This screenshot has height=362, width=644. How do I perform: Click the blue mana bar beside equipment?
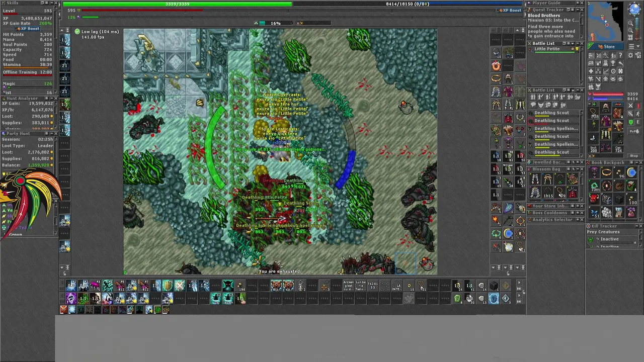point(608,99)
